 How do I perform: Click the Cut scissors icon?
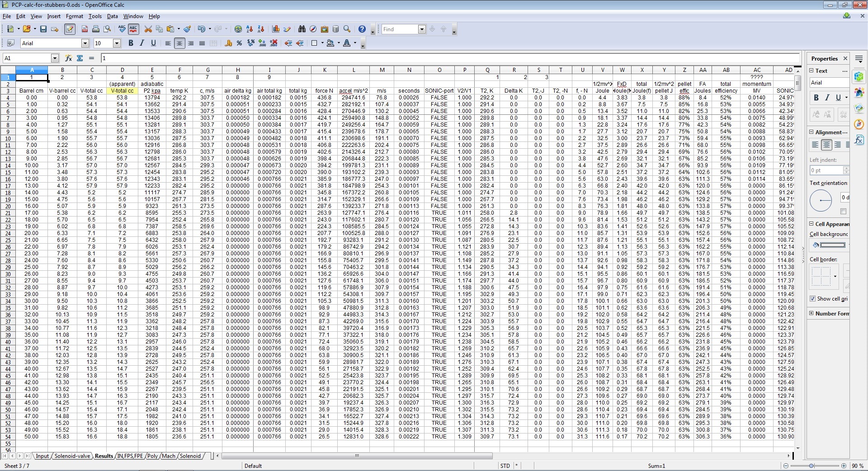(148, 29)
